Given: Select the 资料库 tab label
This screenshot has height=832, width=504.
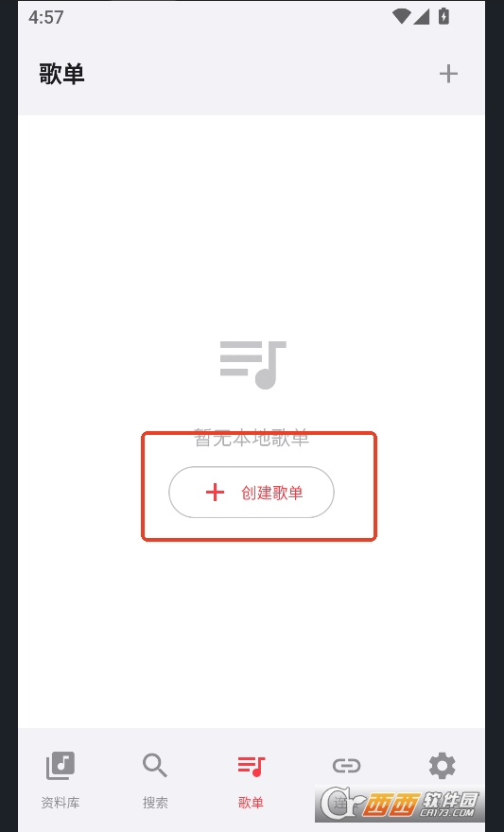Looking at the screenshot, I should (x=61, y=803).
